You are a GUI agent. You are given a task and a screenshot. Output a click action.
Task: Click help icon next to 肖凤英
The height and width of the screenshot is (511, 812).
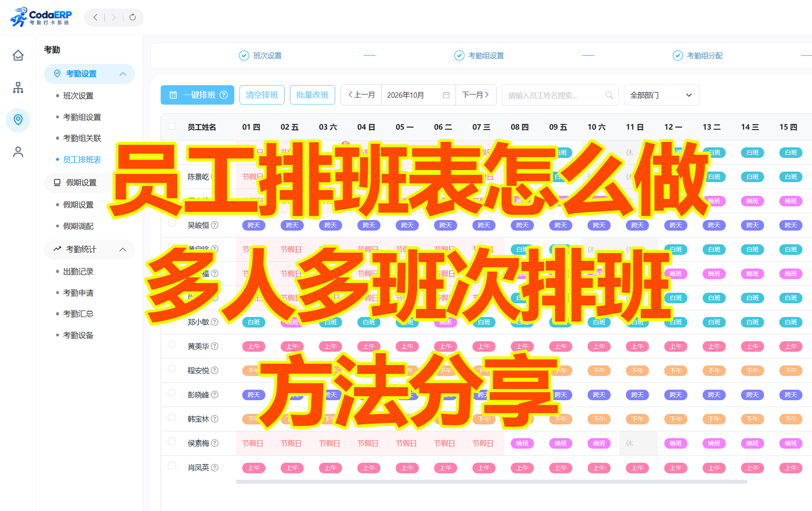click(x=214, y=467)
